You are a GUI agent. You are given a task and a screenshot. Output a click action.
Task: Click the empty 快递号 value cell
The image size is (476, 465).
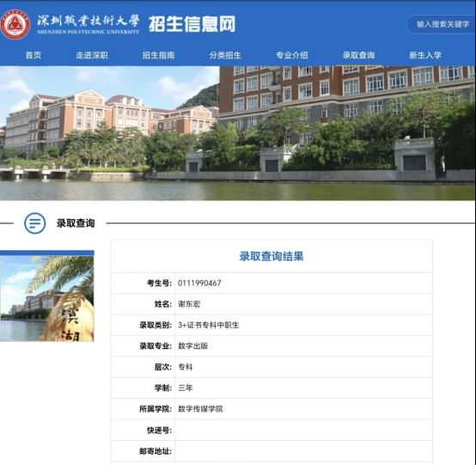pos(303,430)
